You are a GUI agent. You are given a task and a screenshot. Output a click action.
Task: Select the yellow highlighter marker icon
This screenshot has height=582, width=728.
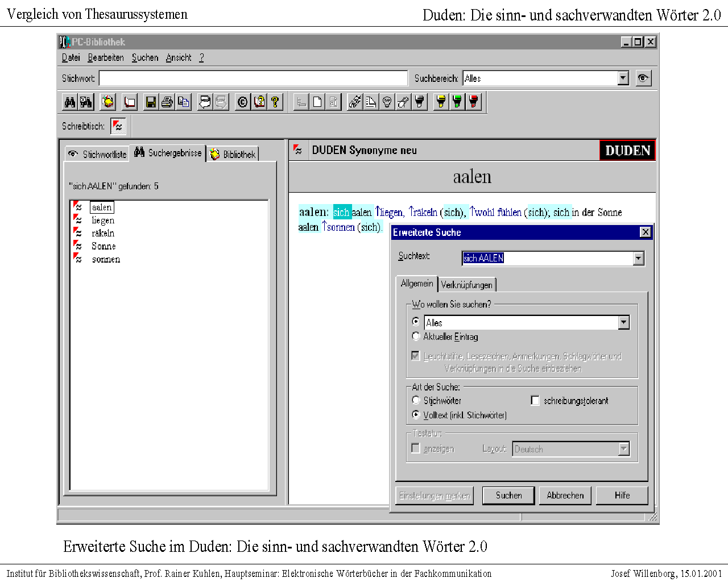pyautogui.click(x=441, y=102)
